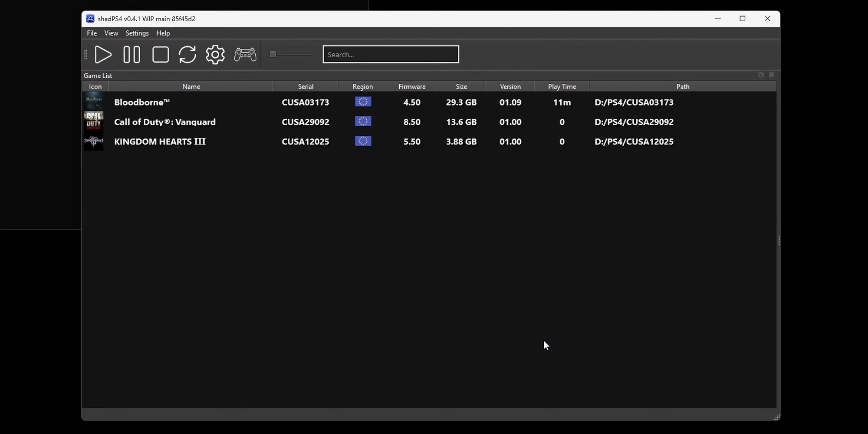The height and width of the screenshot is (434, 868).
Task: Click the Search input field
Action: 391,55
